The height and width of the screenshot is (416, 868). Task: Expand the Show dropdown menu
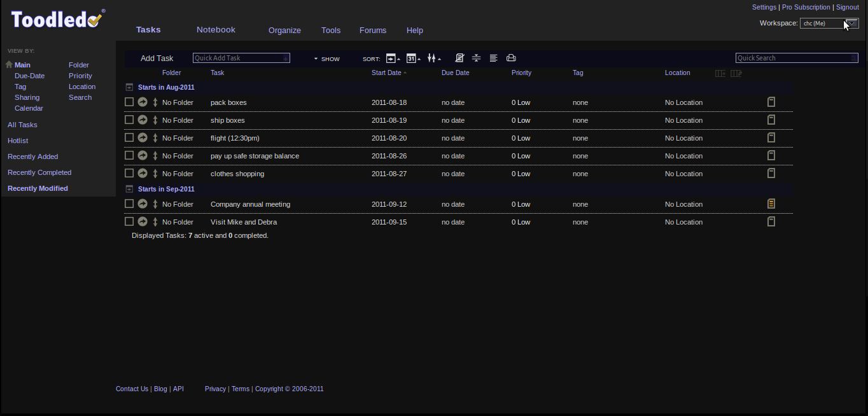tap(327, 59)
